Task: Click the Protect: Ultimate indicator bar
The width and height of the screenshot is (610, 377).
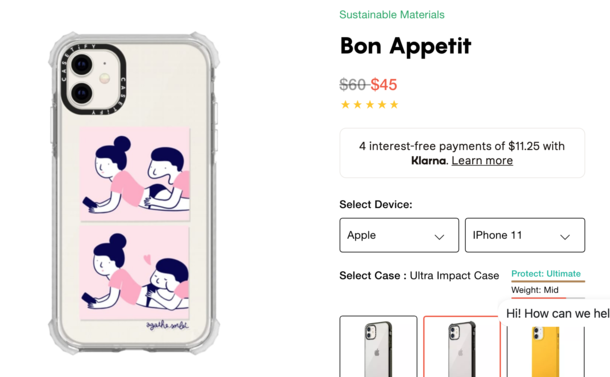Action: pyautogui.click(x=548, y=281)
